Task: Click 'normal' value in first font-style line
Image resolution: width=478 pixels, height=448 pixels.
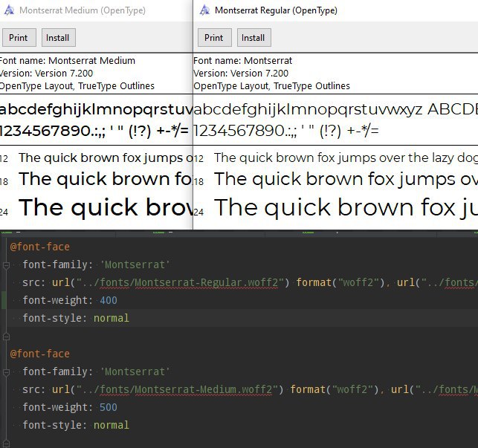Action: coord(112,318)
